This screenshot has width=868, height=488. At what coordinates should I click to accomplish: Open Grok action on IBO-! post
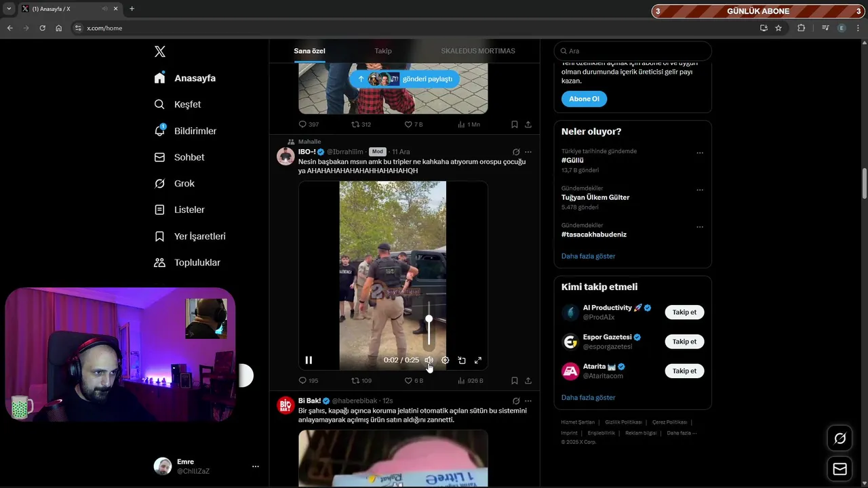[x=516, y=152]
